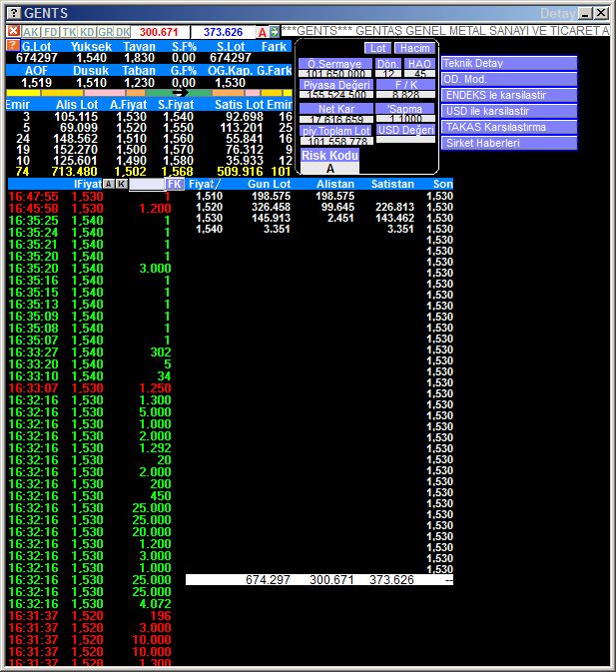The width and height of the screenshot is (616, 672).
Task: Click ask price 1,540 in order book
Action: (x=178, y=117)
